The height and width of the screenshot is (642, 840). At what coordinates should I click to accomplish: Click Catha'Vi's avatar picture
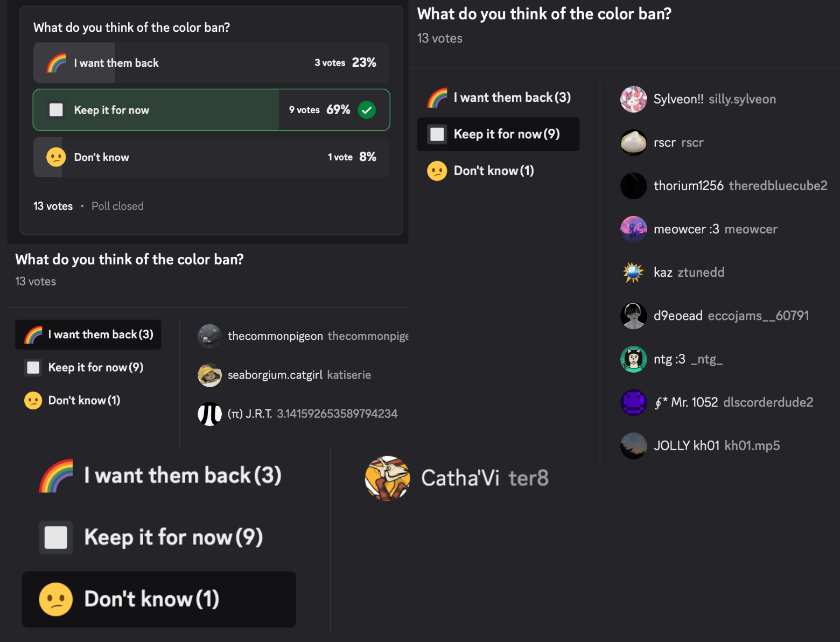[387, 478]
